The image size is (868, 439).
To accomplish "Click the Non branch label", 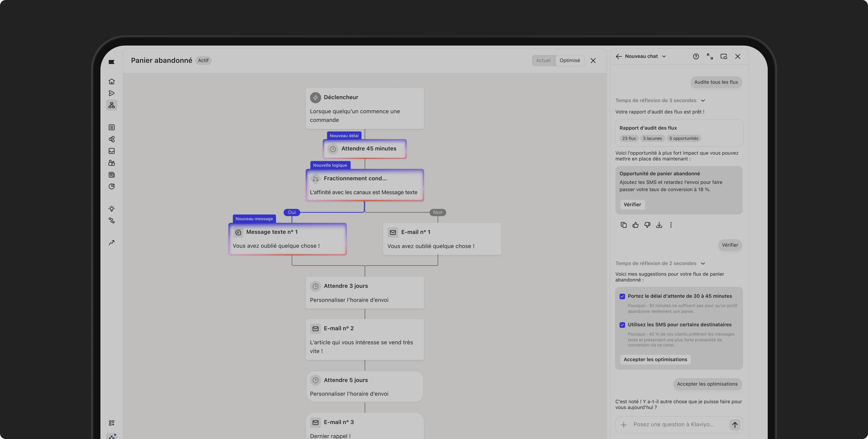I will pyautogui.click(x=438, y=213).
